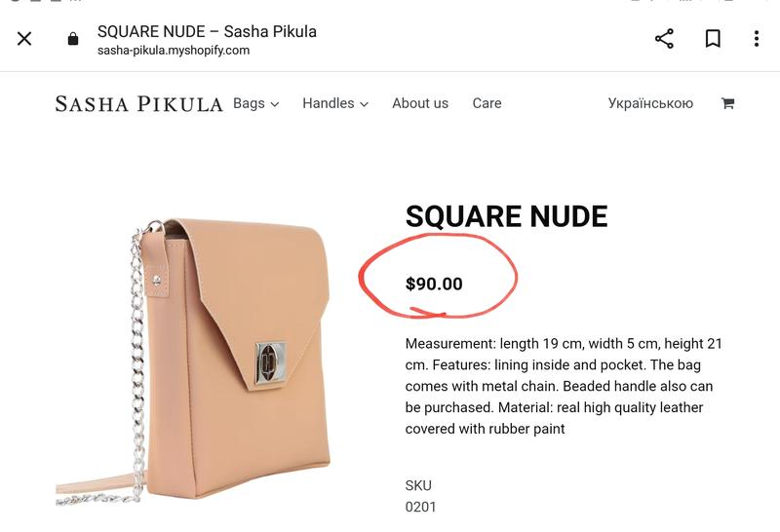Close the browser tab with X icon
Screen dimensions: 780x532
24,39
